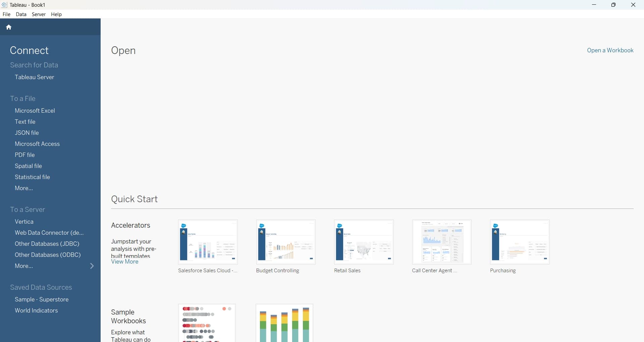Click the Tableau logo in title bar
The image size is (644, 342).
4,5
